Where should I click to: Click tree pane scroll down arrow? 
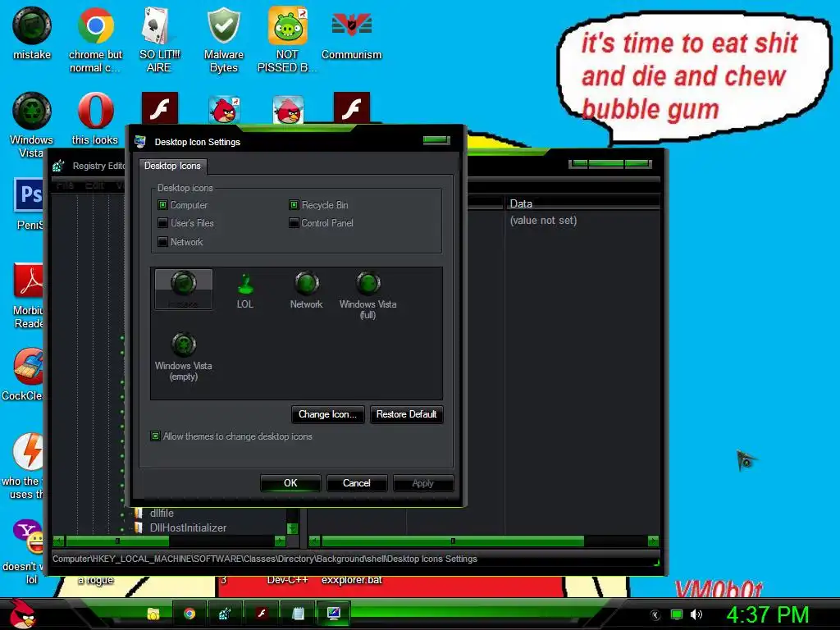293,529
